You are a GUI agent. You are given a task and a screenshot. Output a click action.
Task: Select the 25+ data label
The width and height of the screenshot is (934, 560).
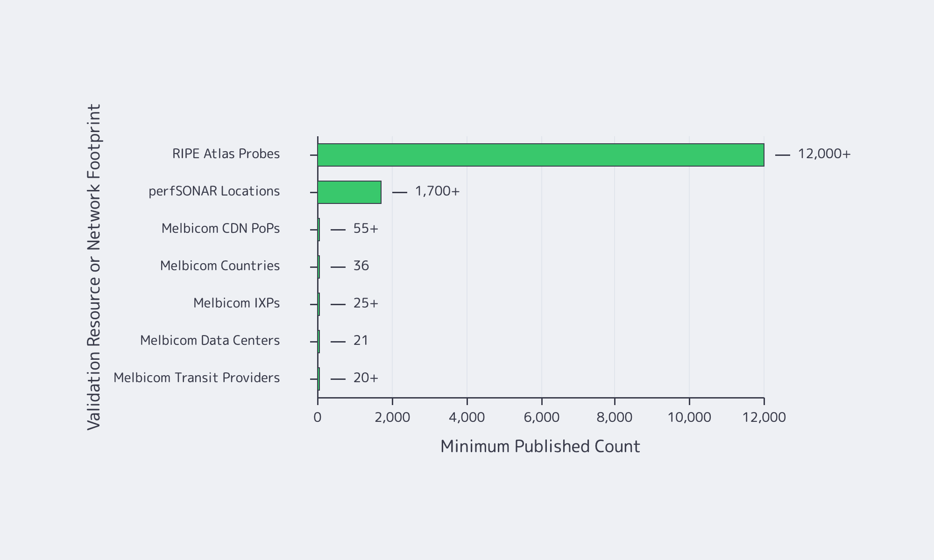click(x=365, y=303)
